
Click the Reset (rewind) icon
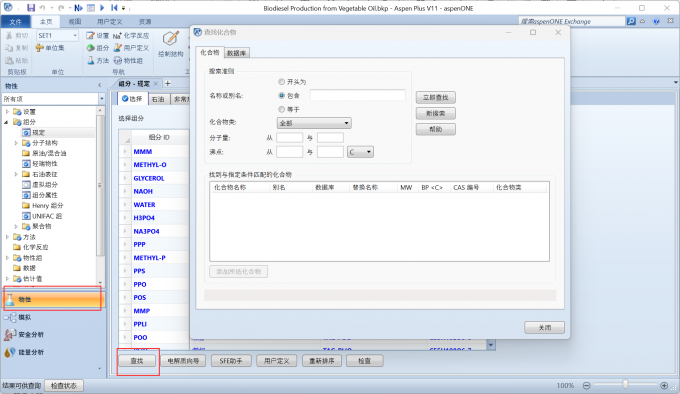[x=114, y=8]
